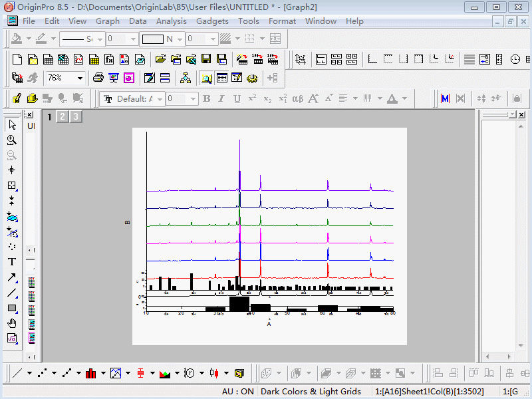Expand the Default font dropdown
The width and height of the screenshot is (532, 399).
tap(160, 99)
